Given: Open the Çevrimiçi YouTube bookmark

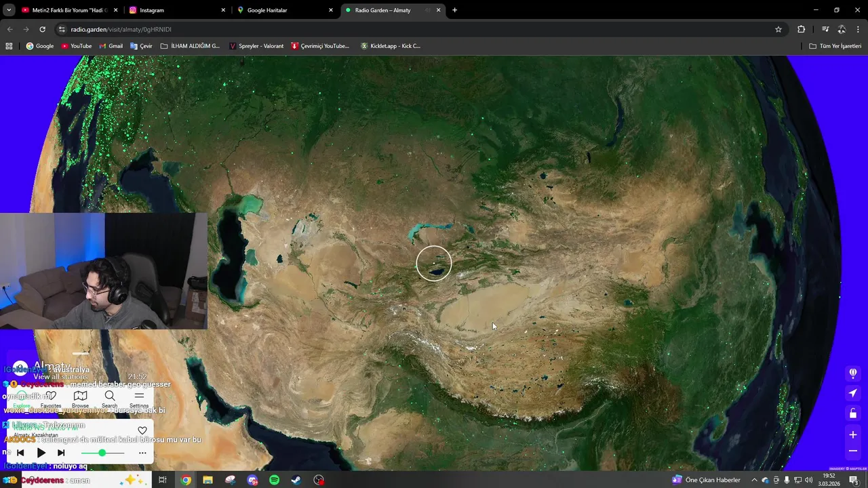Looking at the screenshot, I should pos(320,46).
